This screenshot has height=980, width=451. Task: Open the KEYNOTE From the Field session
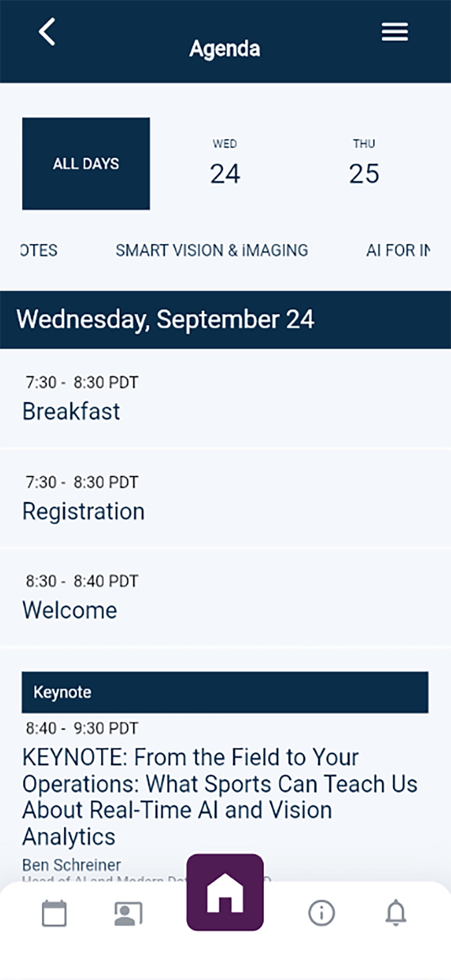point(220,797)
